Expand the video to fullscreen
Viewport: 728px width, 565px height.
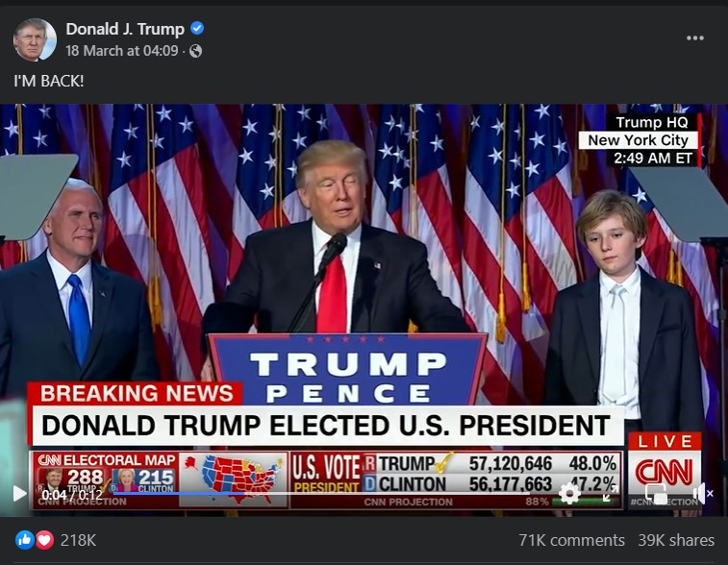[x=611, y=494]
